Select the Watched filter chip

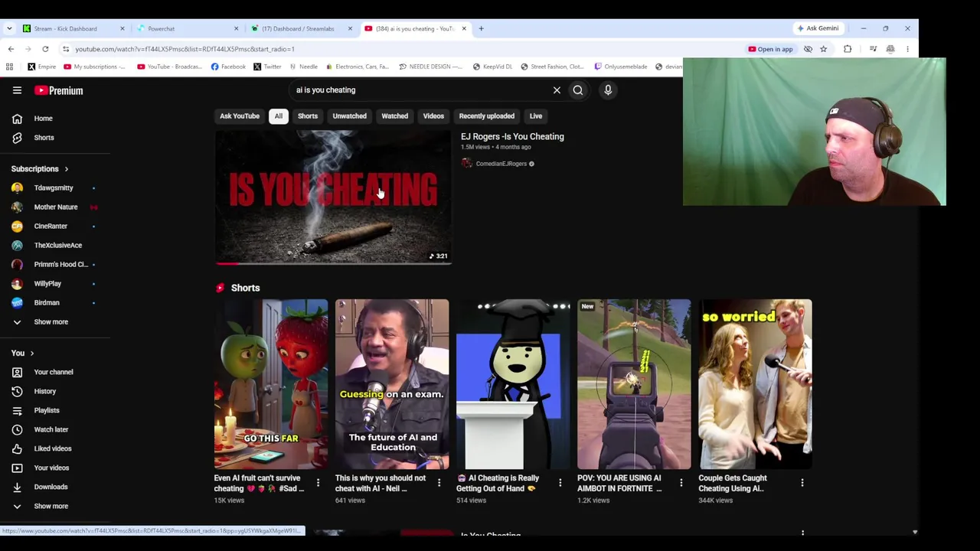[x=395, y=116]
